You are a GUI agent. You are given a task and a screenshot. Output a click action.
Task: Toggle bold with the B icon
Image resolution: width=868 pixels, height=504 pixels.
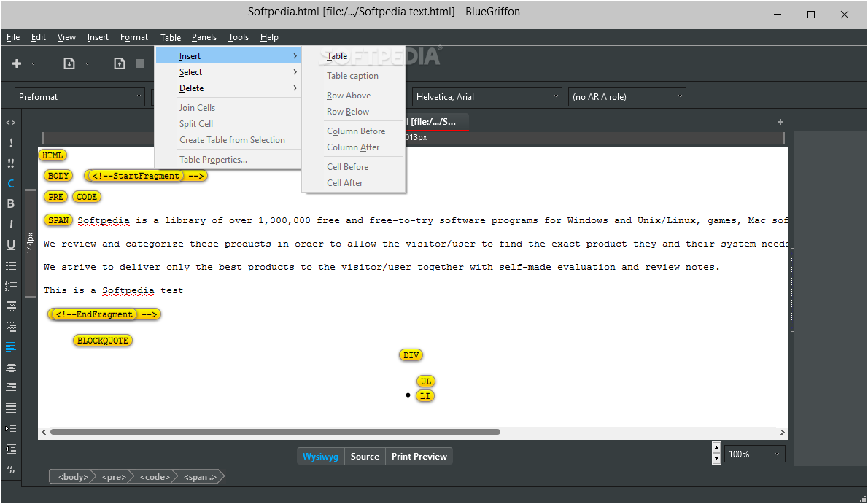coord(10,203)
